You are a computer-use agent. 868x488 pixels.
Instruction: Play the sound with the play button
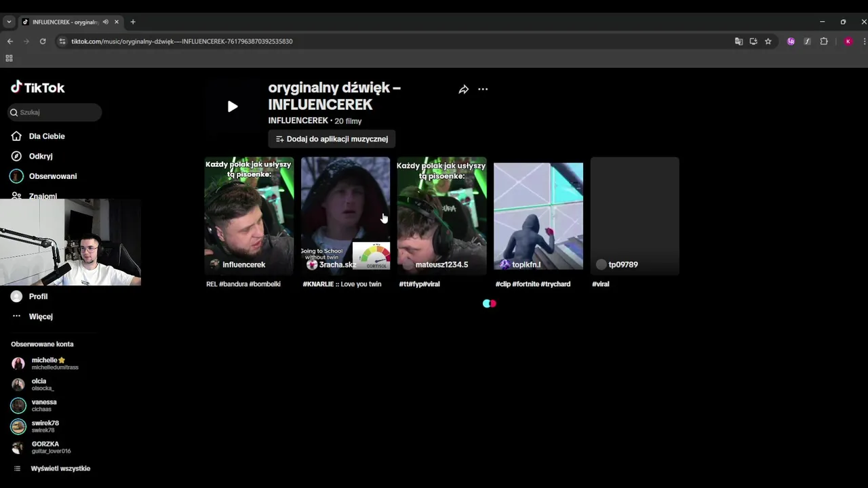(x=233, y=106)
